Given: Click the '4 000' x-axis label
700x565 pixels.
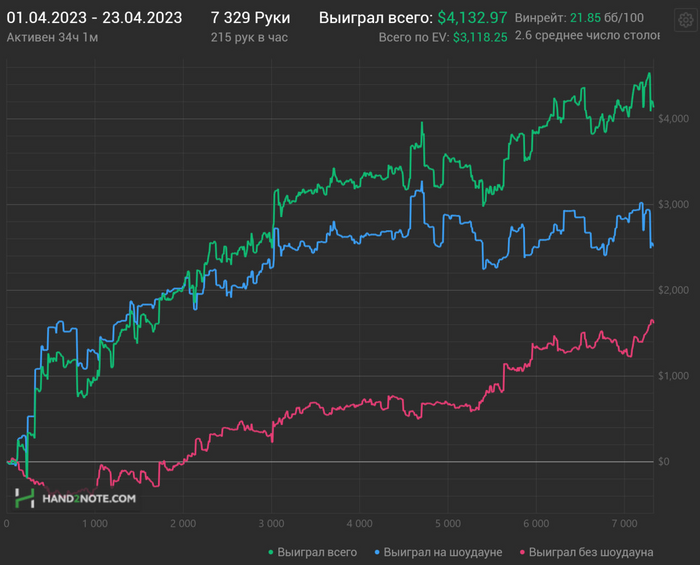Looking at the screenshot, I should 359,523.
